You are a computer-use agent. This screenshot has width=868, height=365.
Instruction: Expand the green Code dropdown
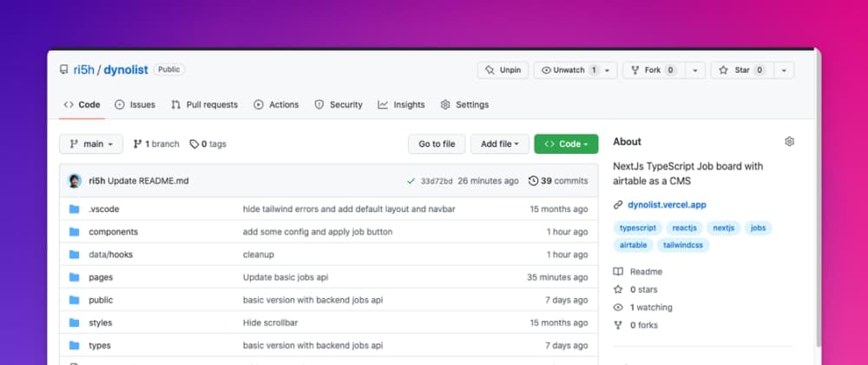pos(566,144)
